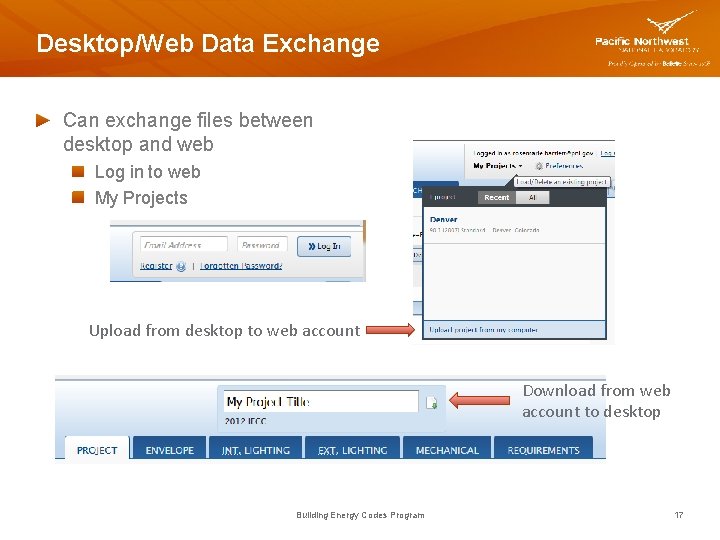Image resolution: width=720 pixels, height=540 pixels.
Task: Switch to the PROJECT tab
Action: click(x=97, y=448)
